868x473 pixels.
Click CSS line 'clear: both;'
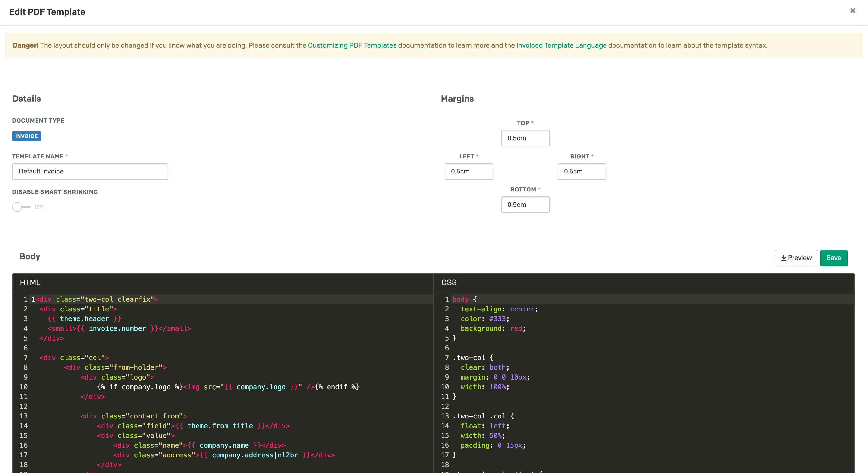pyautogui.click(x=485, y=368)
